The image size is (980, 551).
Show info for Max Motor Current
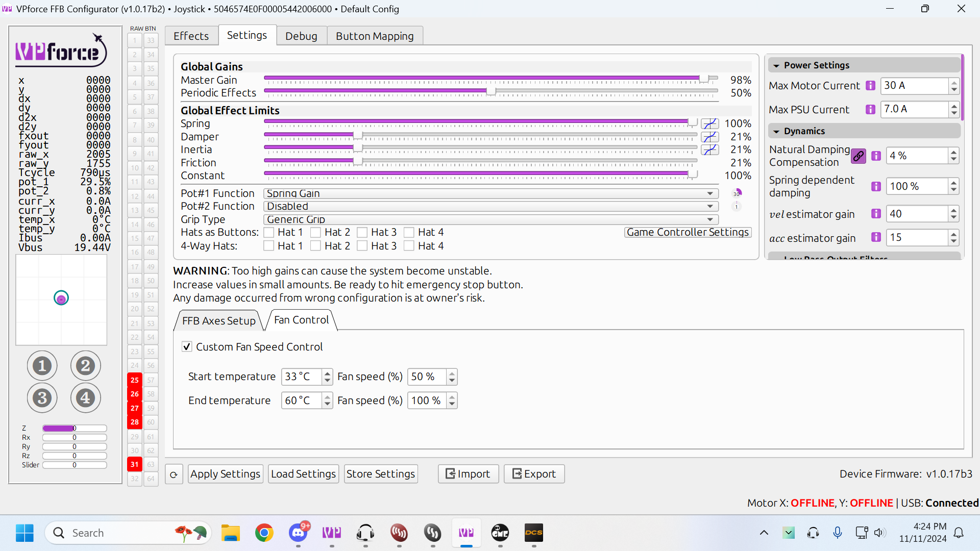click(871, 86)
